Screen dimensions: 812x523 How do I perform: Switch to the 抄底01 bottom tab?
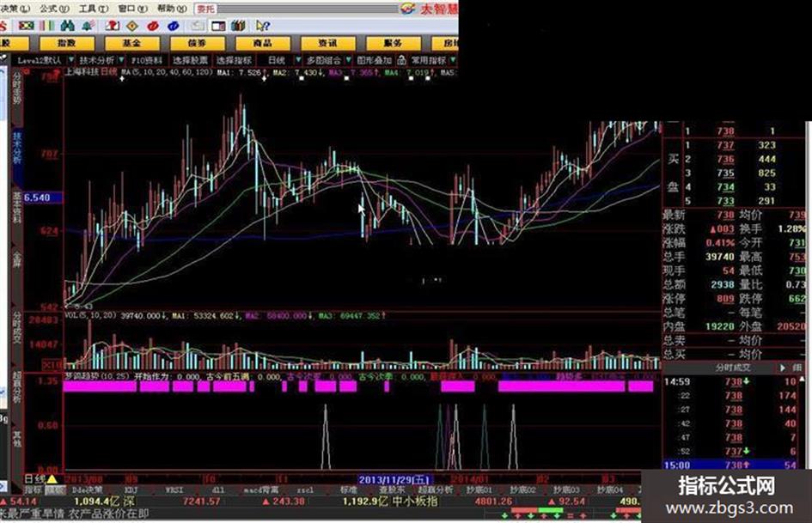[479, 490]
